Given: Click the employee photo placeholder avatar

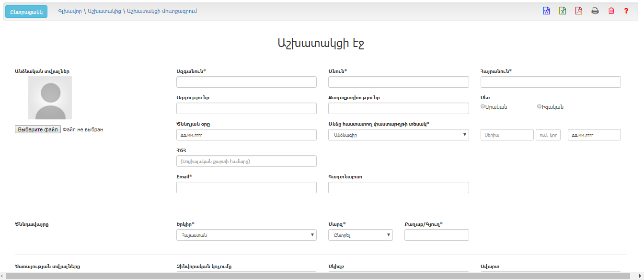Looking at the screenshot, I should tap(50, 98).
